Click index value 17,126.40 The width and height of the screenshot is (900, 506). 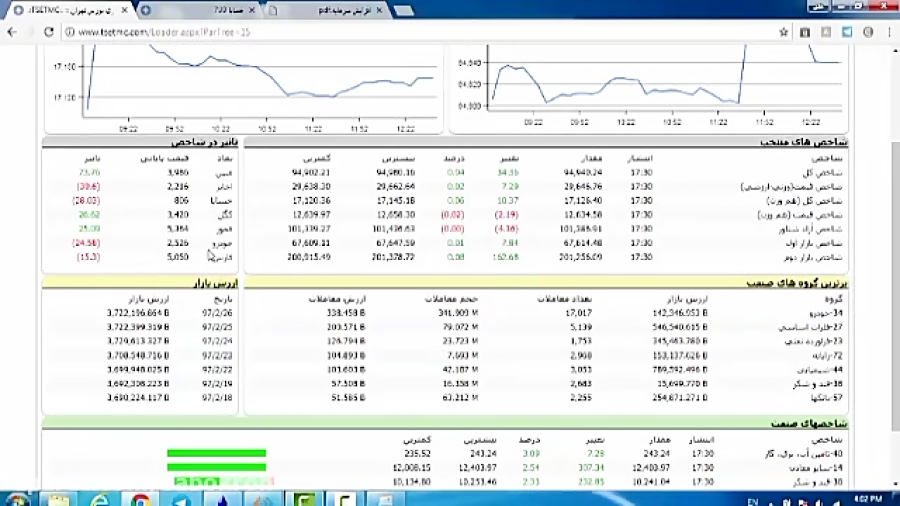coord(583,201)
